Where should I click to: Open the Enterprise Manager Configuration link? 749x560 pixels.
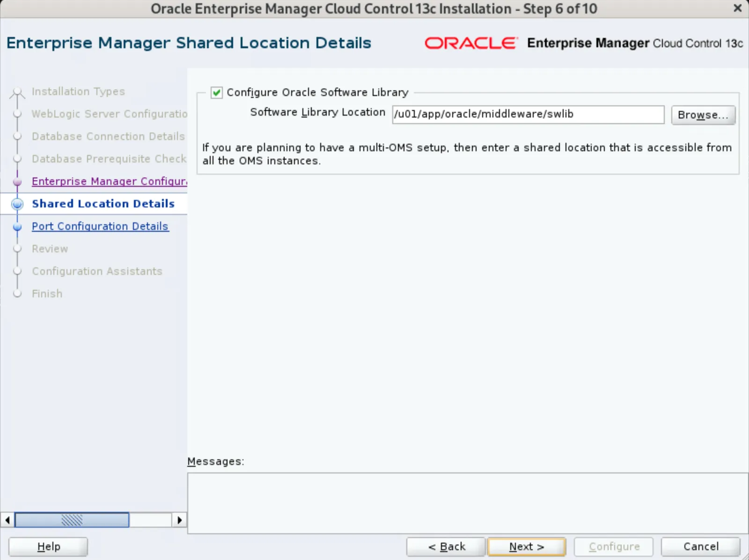[x=109, y=181]
